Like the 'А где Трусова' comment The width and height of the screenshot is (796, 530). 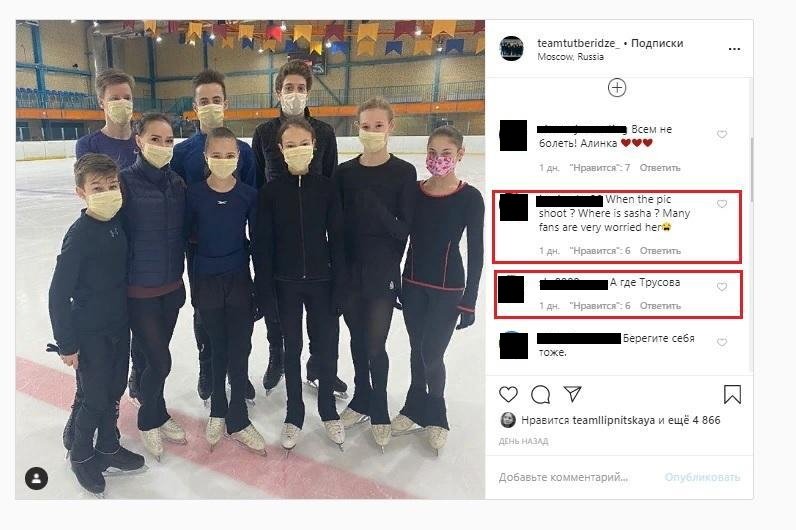click(x=722, y=287)
